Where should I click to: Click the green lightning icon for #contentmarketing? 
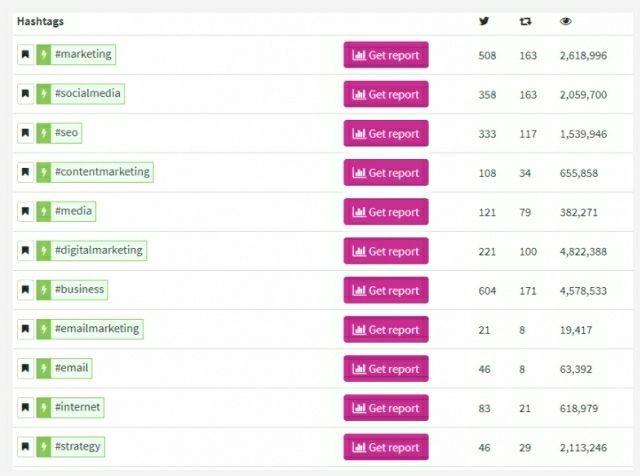(44, 172)
